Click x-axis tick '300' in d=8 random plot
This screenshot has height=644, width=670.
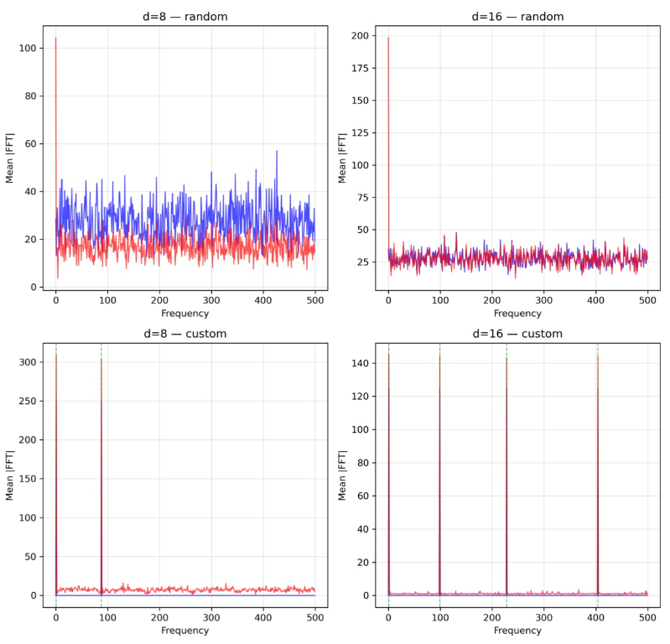pos(211,300)
